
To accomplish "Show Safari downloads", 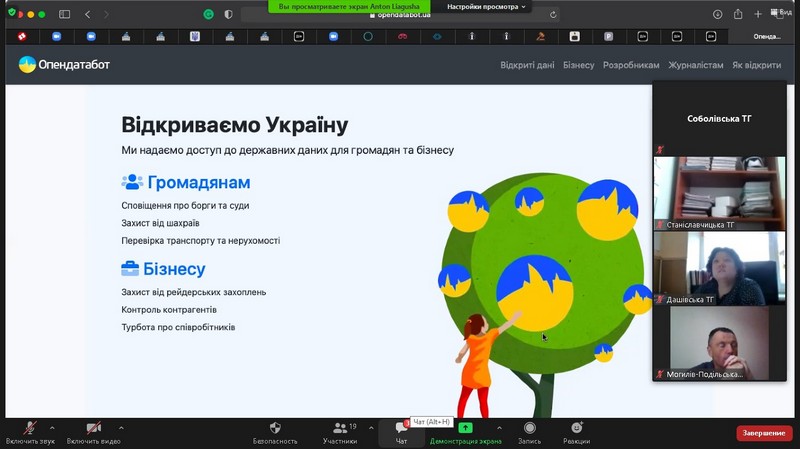I will 717,14.
